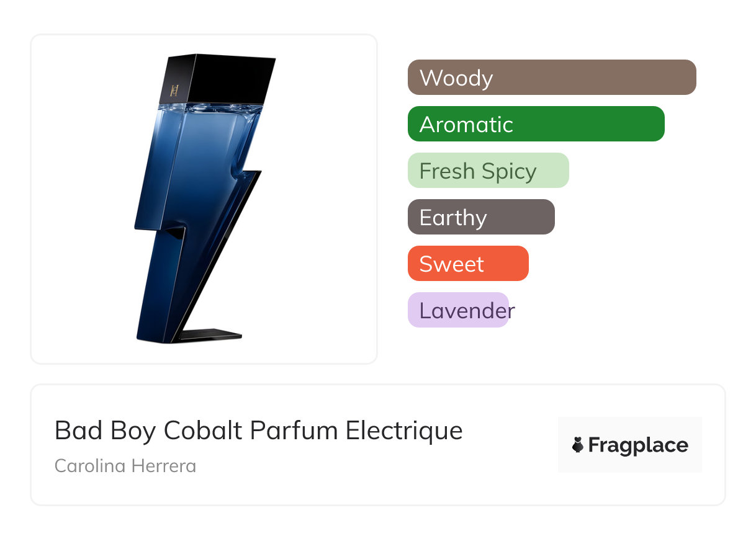Image resolution: width=756 pixels, height=536 pixels.
Task: Click the 'Earthy' text label
Action: [453, 218]
